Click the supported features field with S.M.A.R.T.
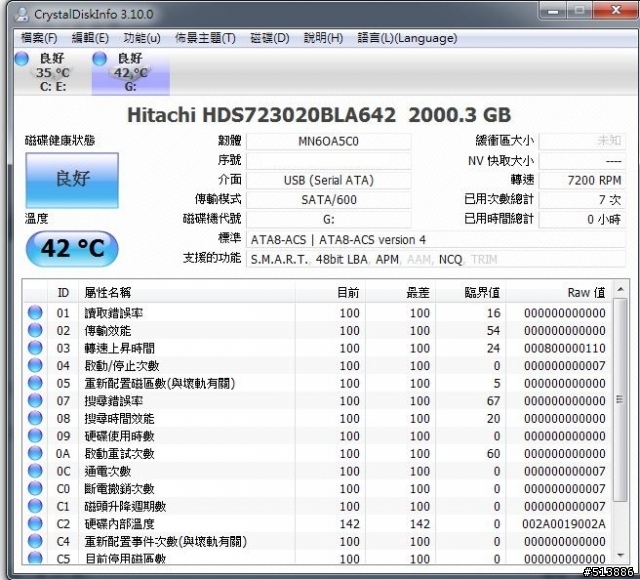The height and width of the screenshot is (580, 640). [436, 259]
